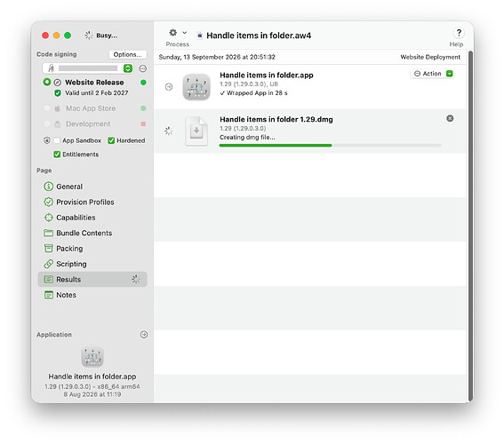This screenshot has width=504, height=444.
Task: Open the Help question mark
Action: 459,33
